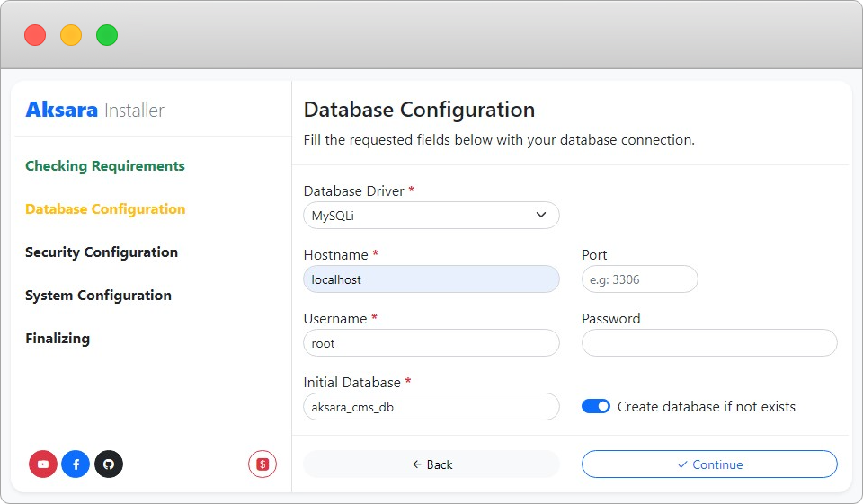Focus the Hostname field containing localhost
863x504 pixels.
(x=431, y=279)
